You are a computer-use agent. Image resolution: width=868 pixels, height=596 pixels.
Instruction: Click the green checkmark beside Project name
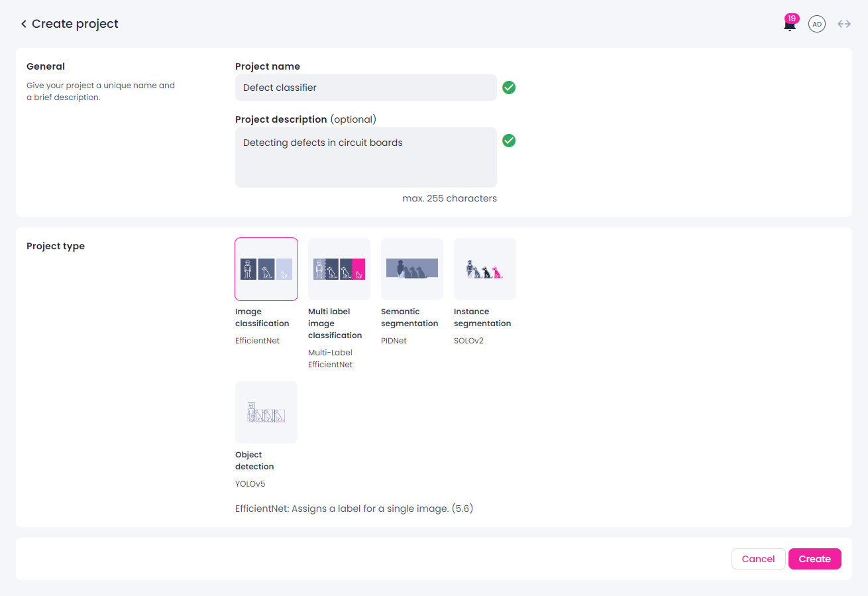point(509,88)
